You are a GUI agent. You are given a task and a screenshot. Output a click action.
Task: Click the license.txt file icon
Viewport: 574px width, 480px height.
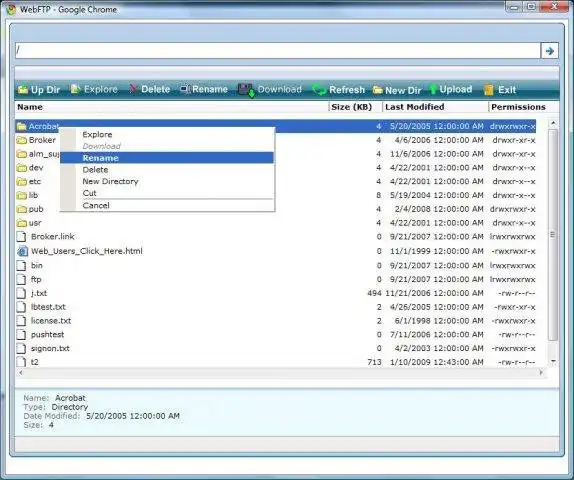tap(22, 321)
